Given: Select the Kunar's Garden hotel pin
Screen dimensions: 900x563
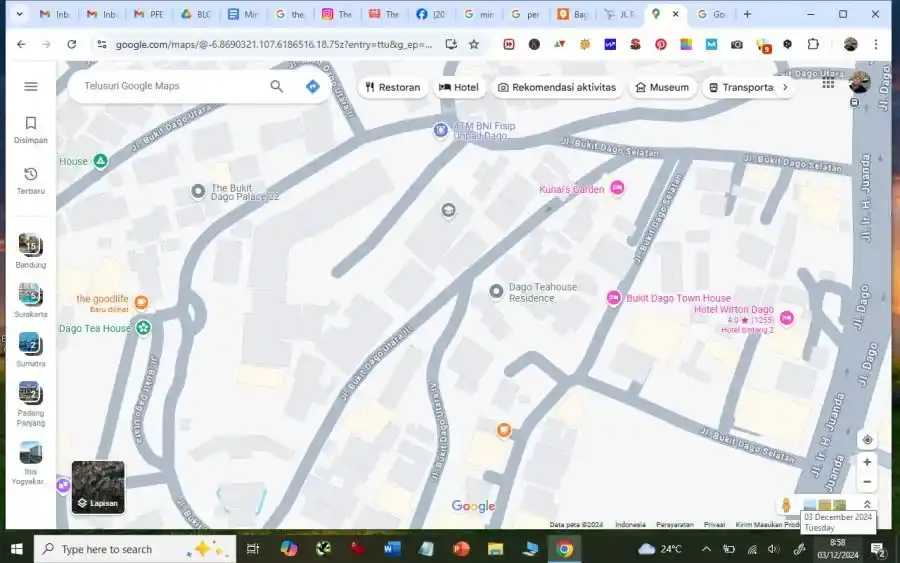Looking at the screenshot, I should click(x=618, y=188).
